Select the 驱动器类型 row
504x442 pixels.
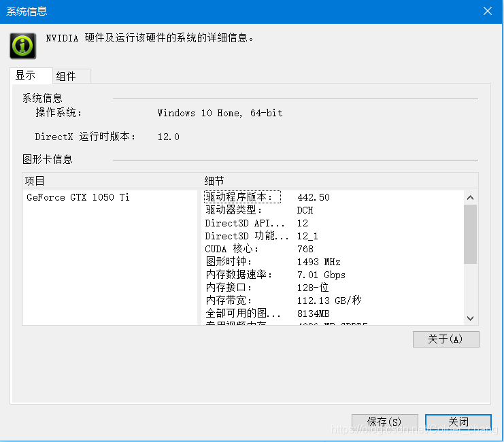coord(333,210)
